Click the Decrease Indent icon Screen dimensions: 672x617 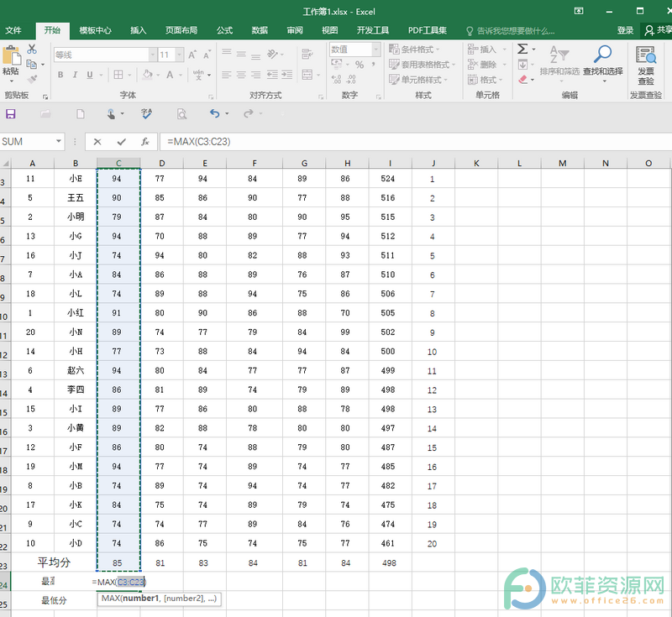pos(272,75)
